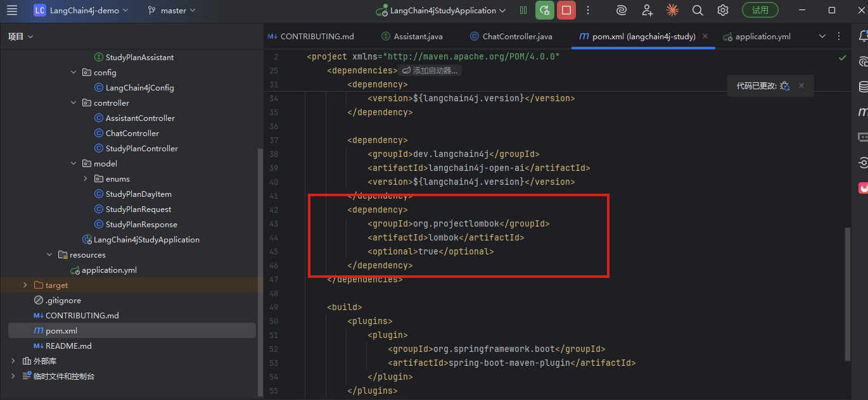Select StudyPlanController class
The image size is (868, 400).
click(142, 148)
